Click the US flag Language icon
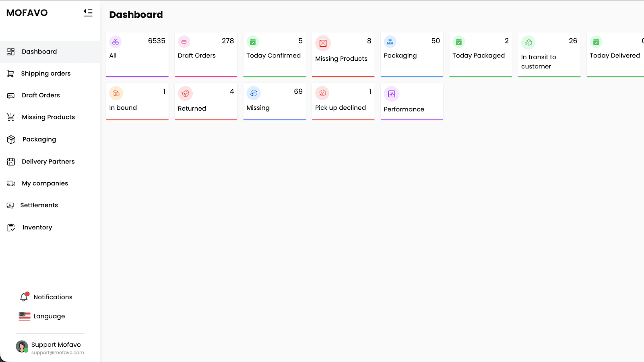Image resolution: width=644 pixels, height=362 pixels. click(x=25, y=316)
